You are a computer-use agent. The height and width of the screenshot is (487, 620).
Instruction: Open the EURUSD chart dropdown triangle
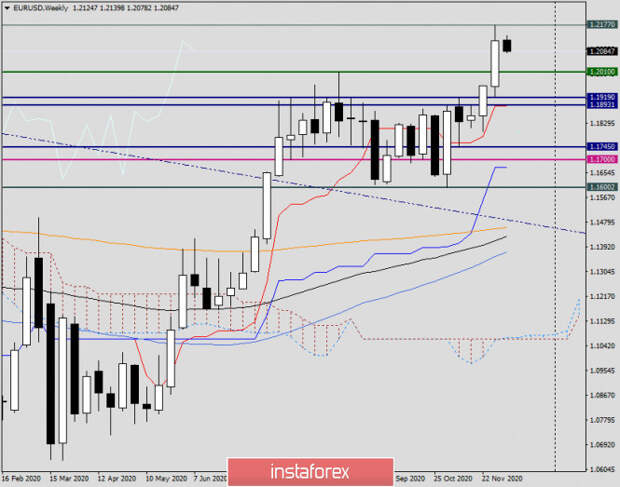point(6,7)
